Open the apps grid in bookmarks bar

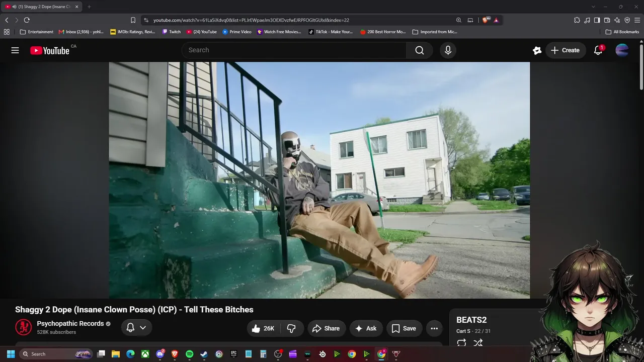7,32
